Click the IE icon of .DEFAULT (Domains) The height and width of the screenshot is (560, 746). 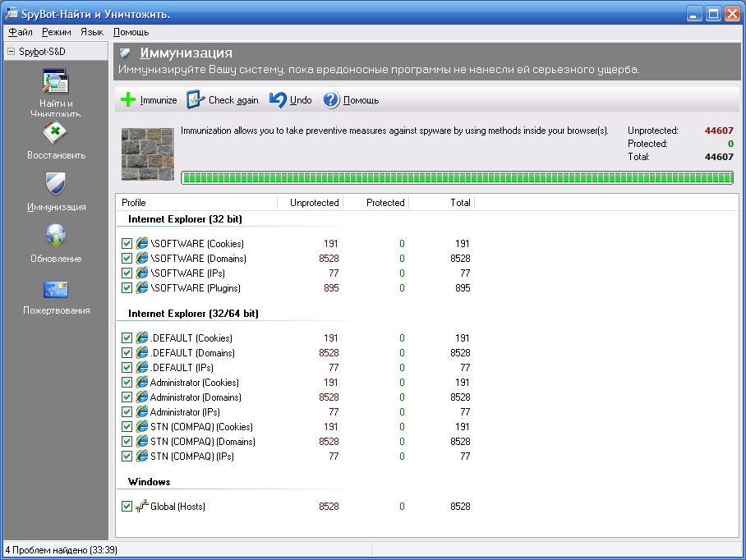[x=142, y=353]
